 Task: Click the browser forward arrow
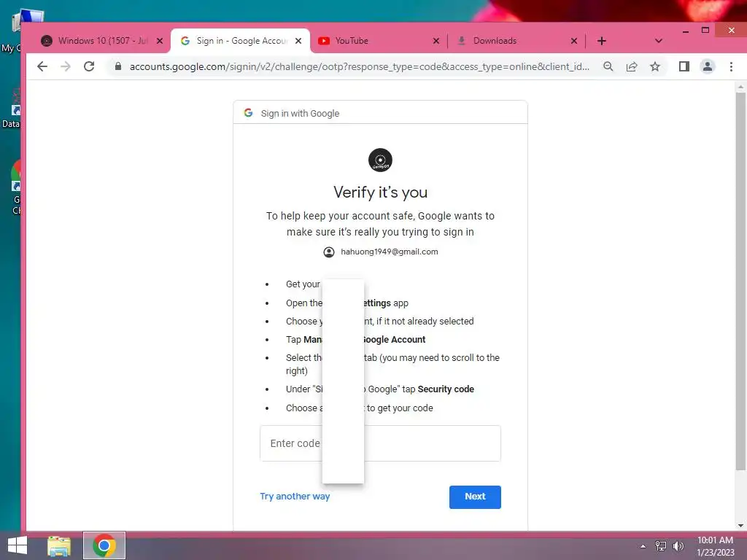(66, 66)
